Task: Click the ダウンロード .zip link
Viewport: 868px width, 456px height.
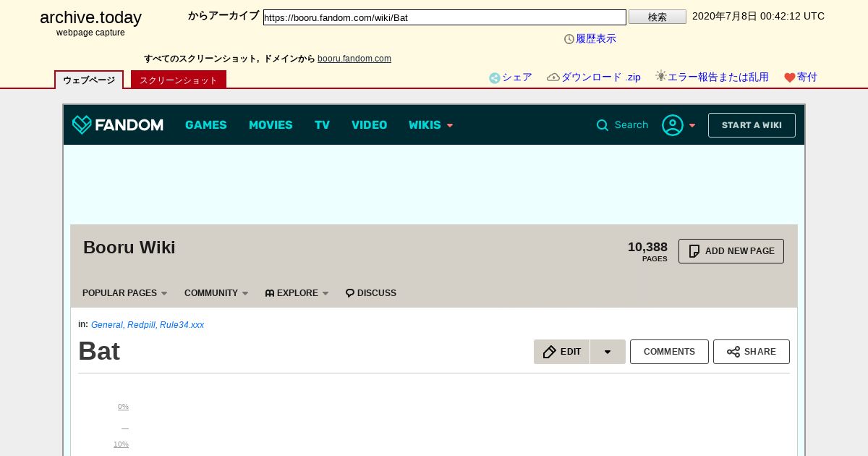Action: 601,77
